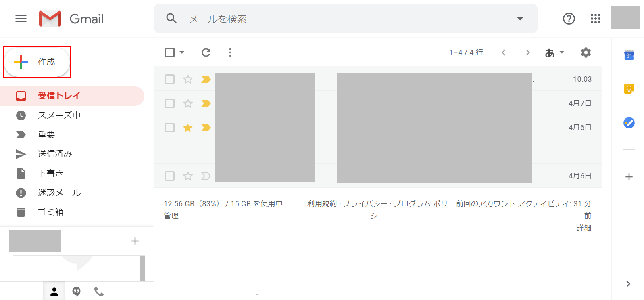Image resolution: width=644 pixels, height=300 pixels.
Task: Click the 管理 storage link
Action: (x=171, y=216)
